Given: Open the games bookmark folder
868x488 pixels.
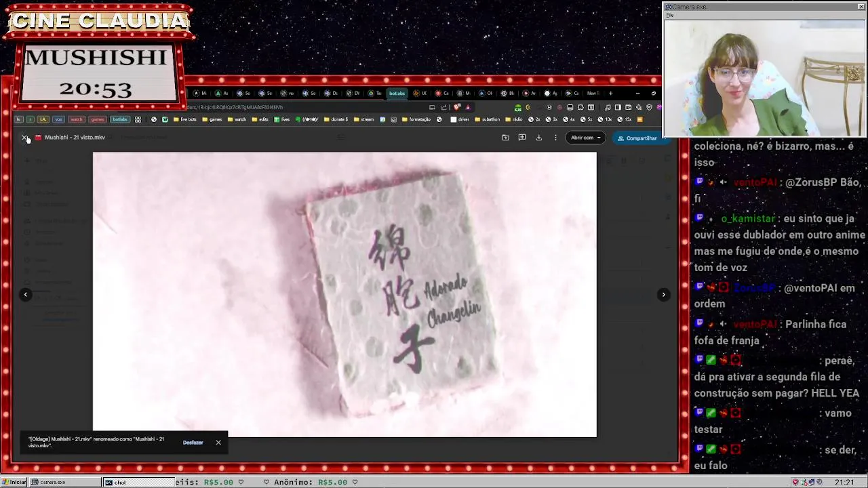Looking at the screenshot, I should click(212, 119).
